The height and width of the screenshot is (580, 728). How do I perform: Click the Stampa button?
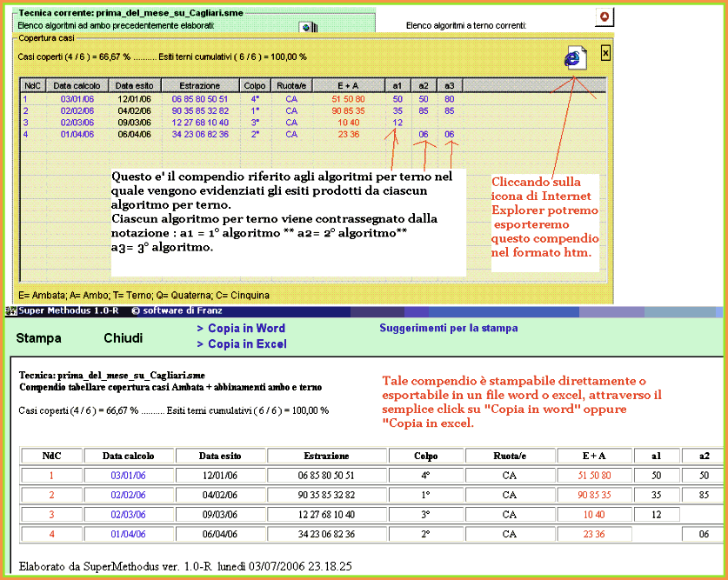click(38, 337)
